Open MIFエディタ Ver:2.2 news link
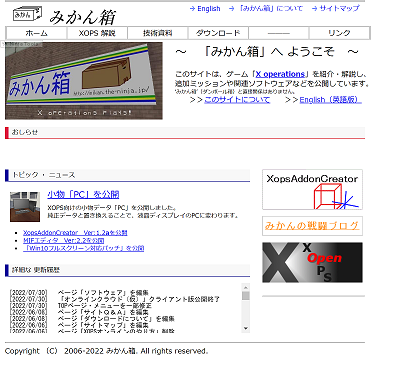This screenshot has width=400, height=365. coord(63,240)
